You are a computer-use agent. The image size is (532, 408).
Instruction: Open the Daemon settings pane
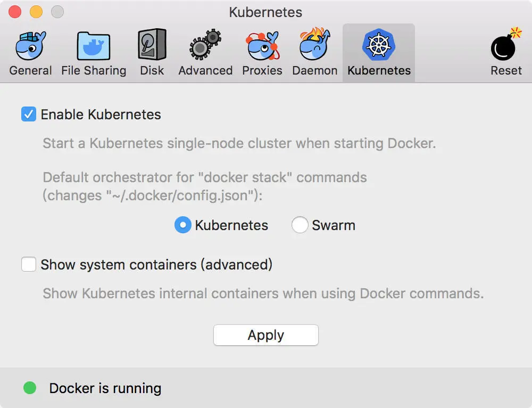[x=314, y=52]
